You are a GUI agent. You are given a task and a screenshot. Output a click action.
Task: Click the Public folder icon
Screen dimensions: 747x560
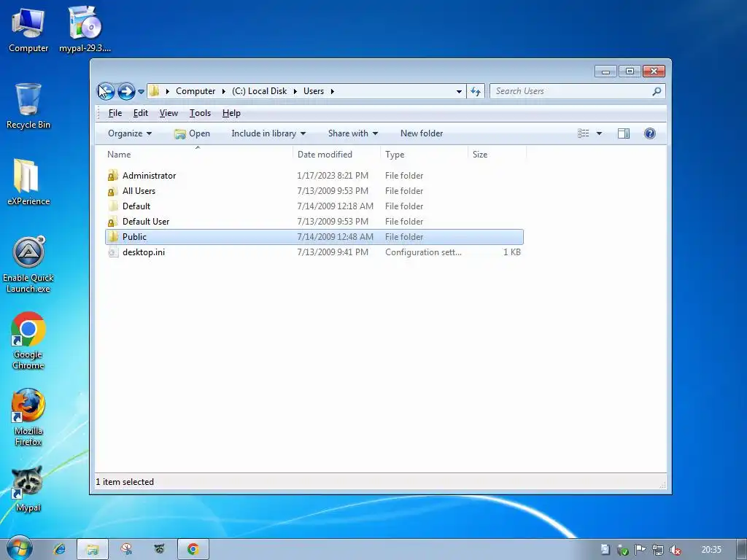pyautogui.click(x=113, y=237)
